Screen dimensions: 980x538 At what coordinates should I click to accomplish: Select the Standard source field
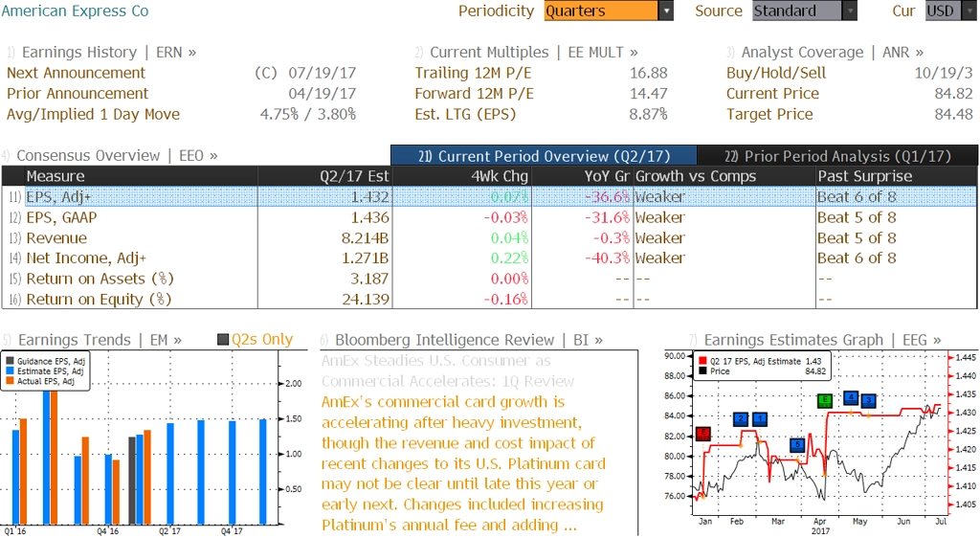pos(797,11)
